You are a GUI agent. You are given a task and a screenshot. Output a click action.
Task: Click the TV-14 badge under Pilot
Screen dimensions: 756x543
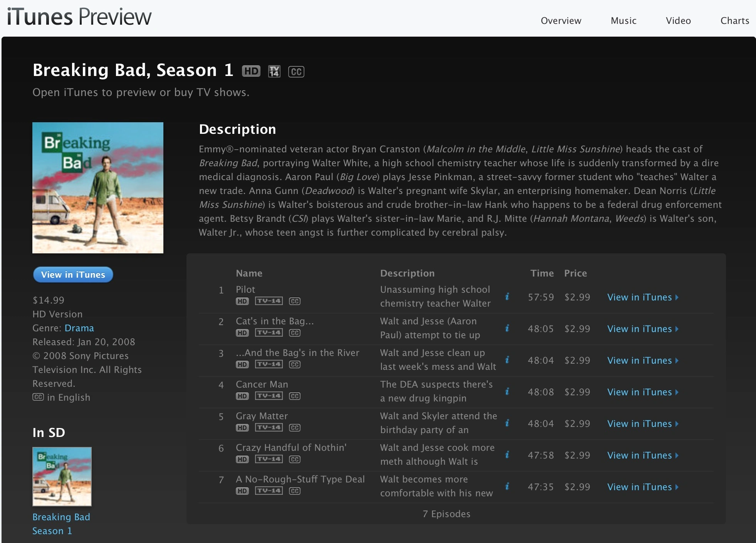click(x=269, y=301)
